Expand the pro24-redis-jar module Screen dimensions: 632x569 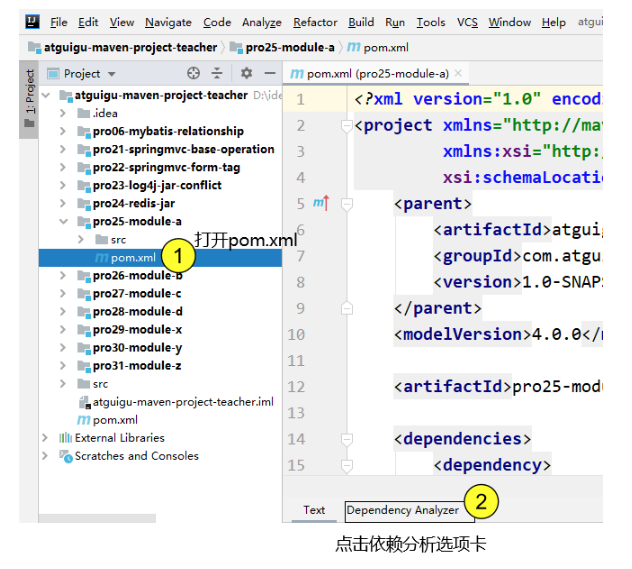point(63,204)
